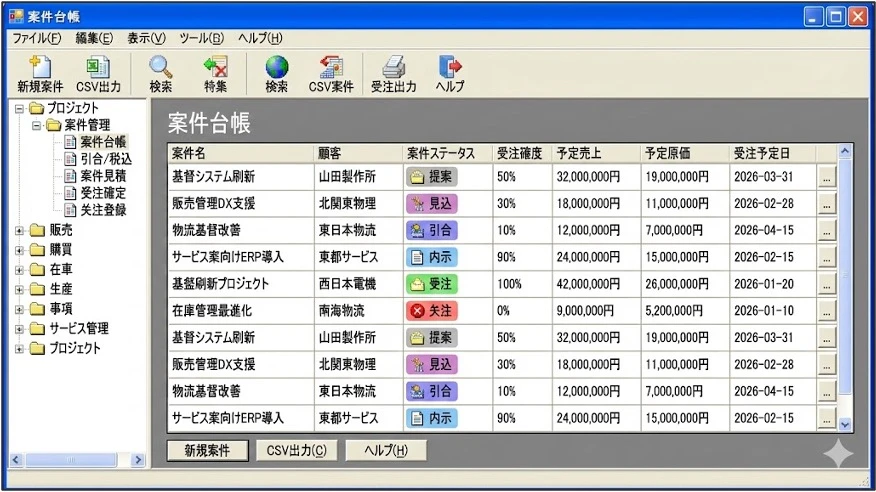Click the 9,000,000円 cell
Image resolution: width=876 pixels, height=492 pixels.
point(596,311)
